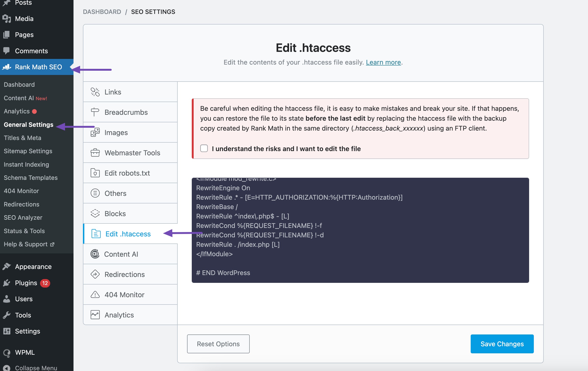Click the Edit robots.txt file icon
Viewport: 588px width, 371px height.
pos(95,173)
